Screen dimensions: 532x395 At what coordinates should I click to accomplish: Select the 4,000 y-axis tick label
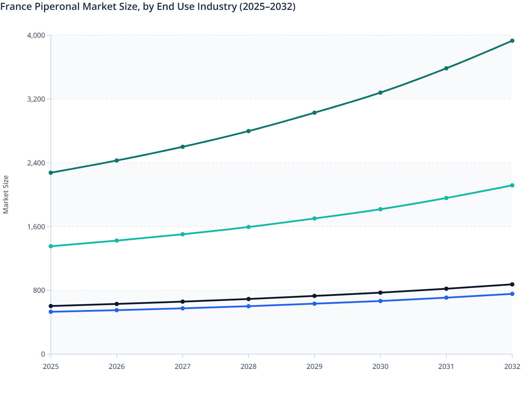coord(38,35)
